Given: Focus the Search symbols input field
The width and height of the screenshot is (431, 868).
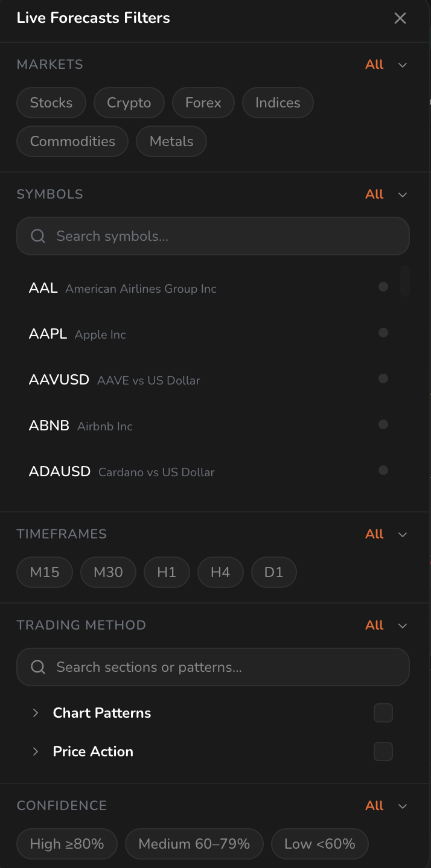Looking at the screenshot, I should [x=213, y=236].
